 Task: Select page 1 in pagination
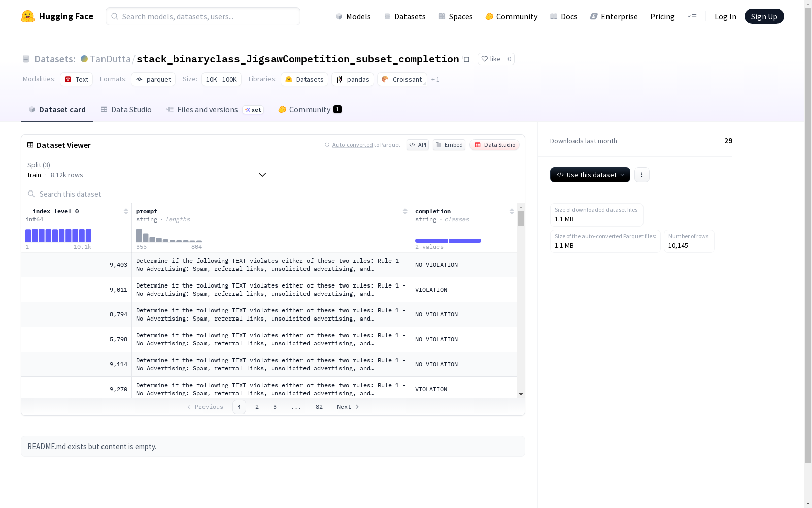click(240, 407)
